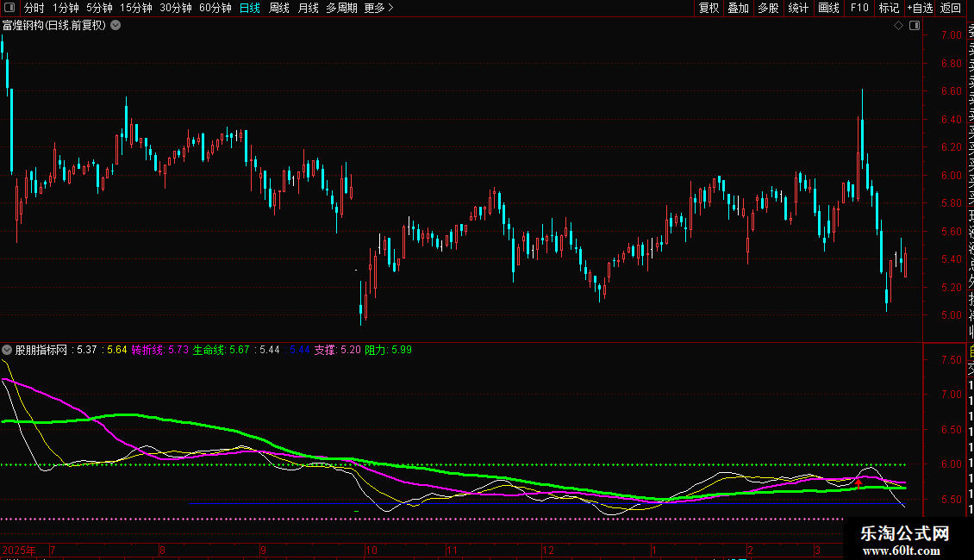This screenshot has width=974, height=560.
Task: Toggle the left sidebar panel icon
Action: point(9,8)
